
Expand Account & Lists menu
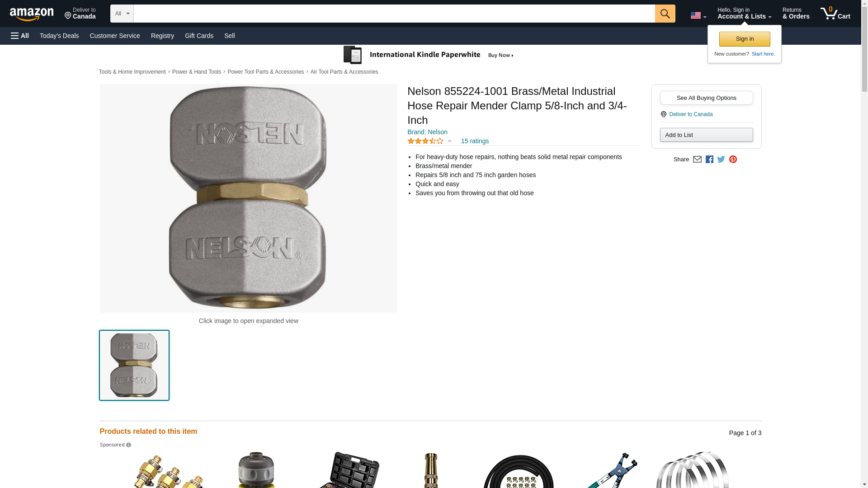[744, 14]
